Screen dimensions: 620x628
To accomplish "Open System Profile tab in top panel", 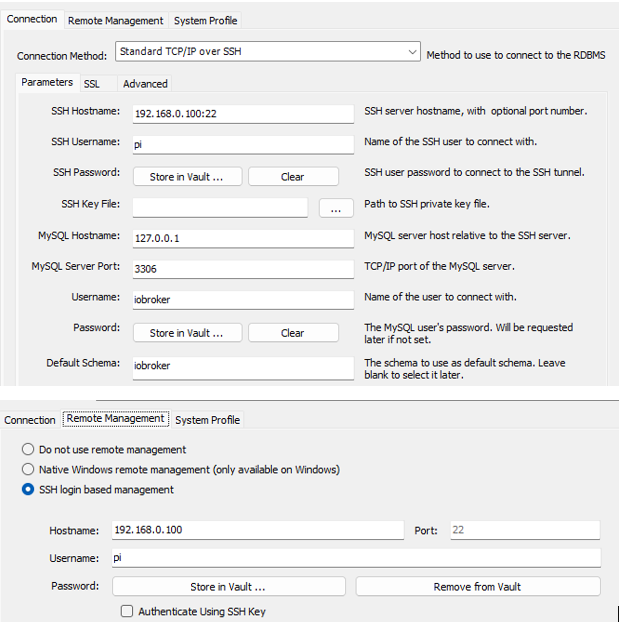I will [205, 20].
